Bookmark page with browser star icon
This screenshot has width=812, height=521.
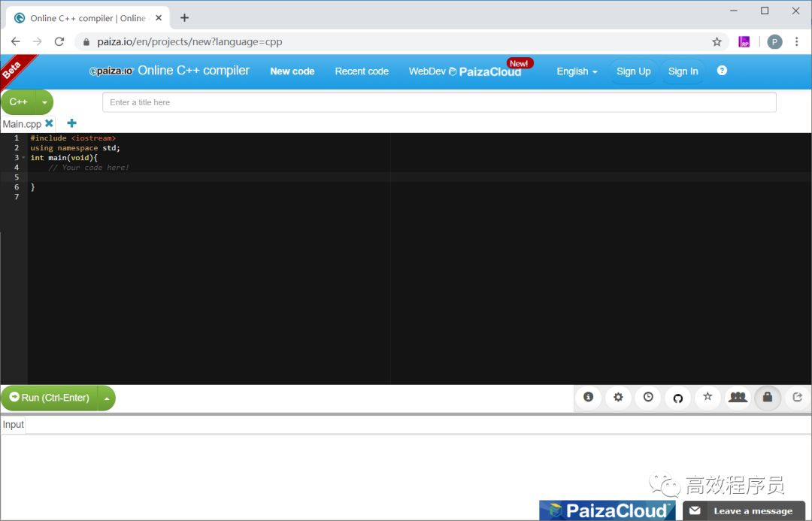click(717, 42)
